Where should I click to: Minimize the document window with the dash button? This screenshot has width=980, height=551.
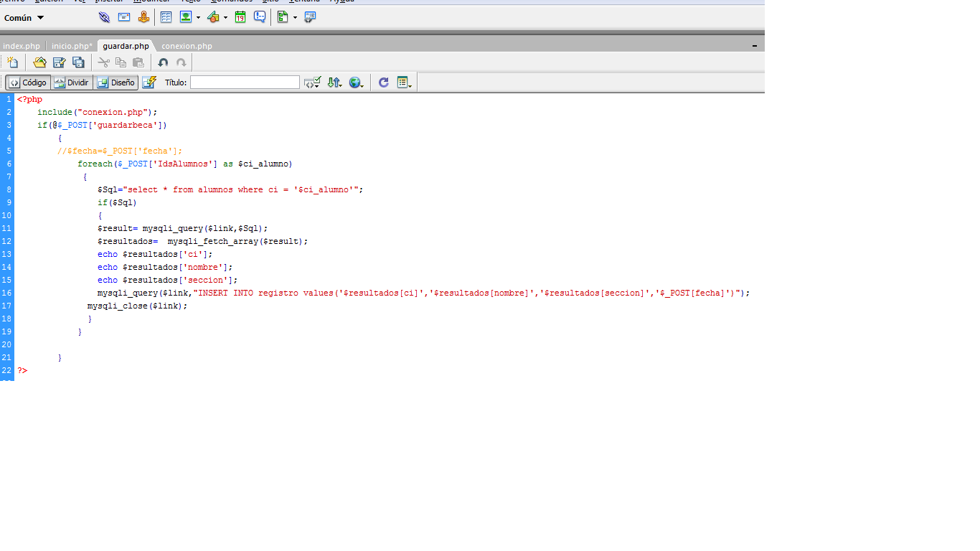pos(755,46)
